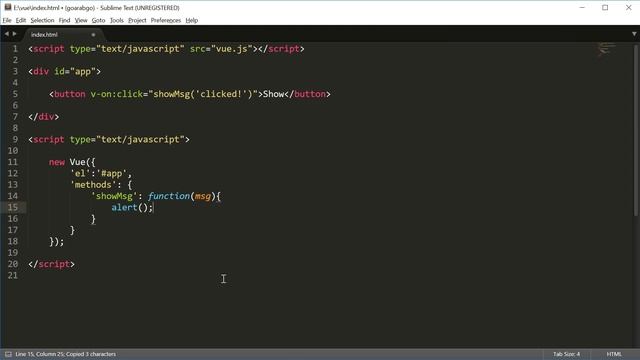Click the Sublime Text title bar icon
The image size is (640, 360).
pyautogui.click(x=8, y=7)
